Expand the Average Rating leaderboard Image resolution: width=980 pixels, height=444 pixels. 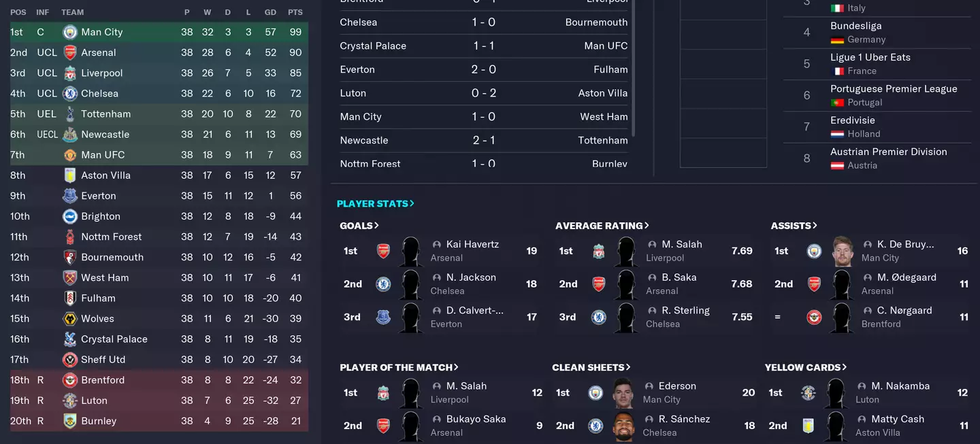602,226
